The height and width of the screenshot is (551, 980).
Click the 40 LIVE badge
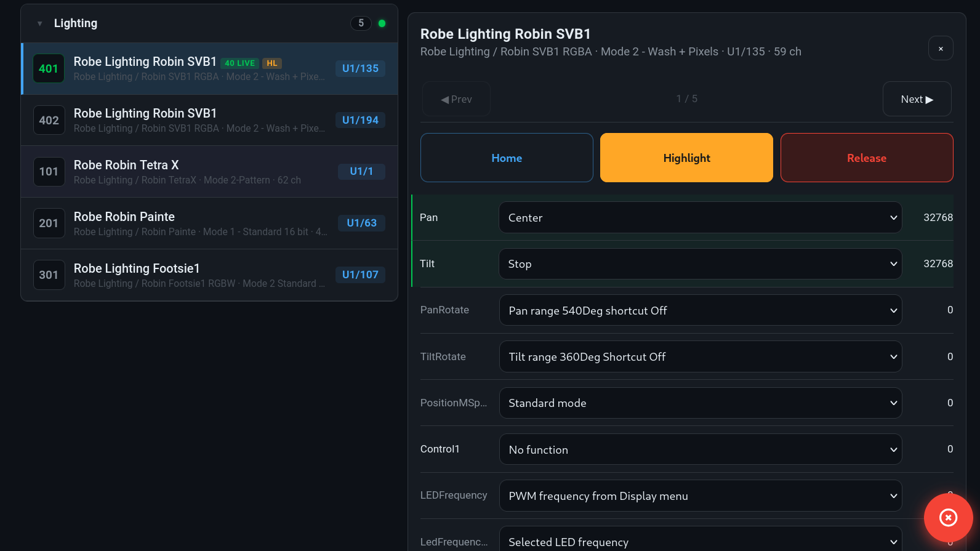coord(239,63)
